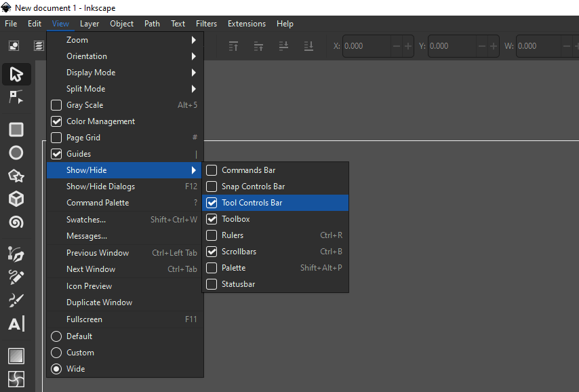
Task: Click the Raise to top icon
Action: (233, 46)
